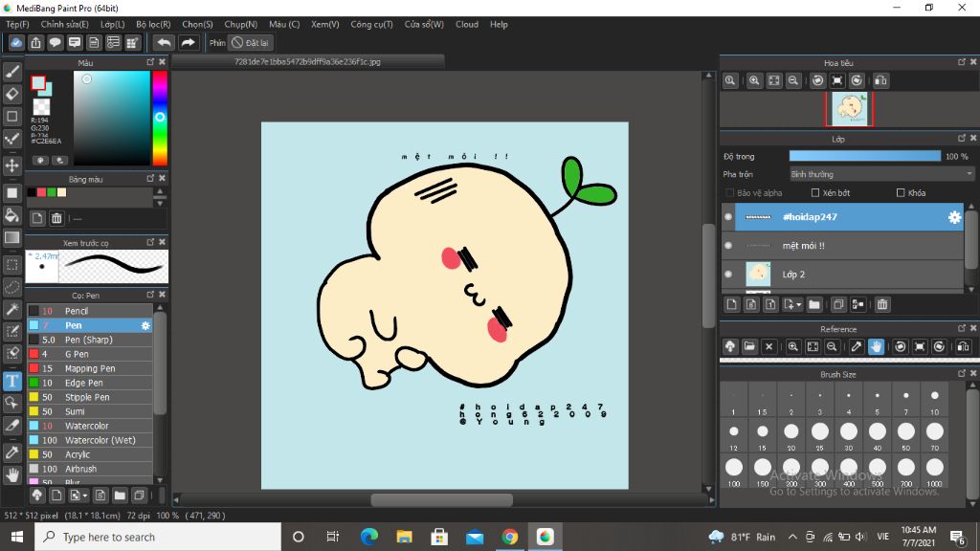Duplicate the layer in Layers panel
The image size is (980, 551).
(838, 304)
